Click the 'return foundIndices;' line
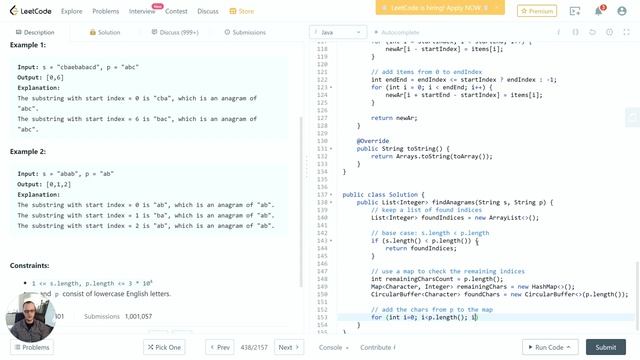Viewport: 640px width, 360px height. 421,248
